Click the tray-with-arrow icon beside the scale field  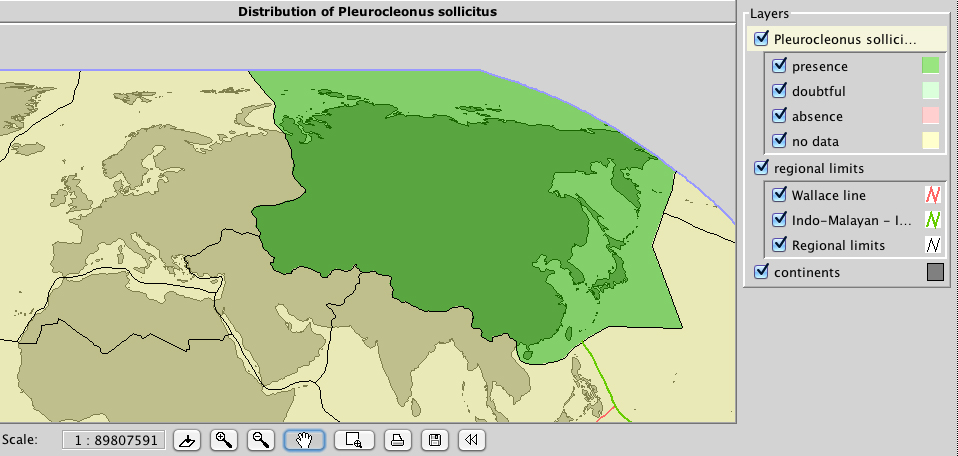(x=187, y=440)
